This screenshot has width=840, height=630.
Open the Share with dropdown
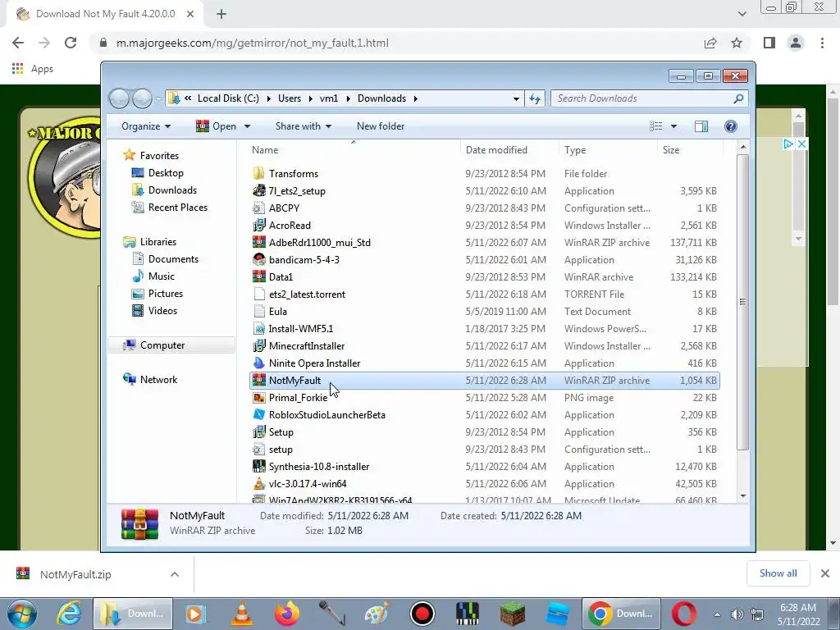304,126
